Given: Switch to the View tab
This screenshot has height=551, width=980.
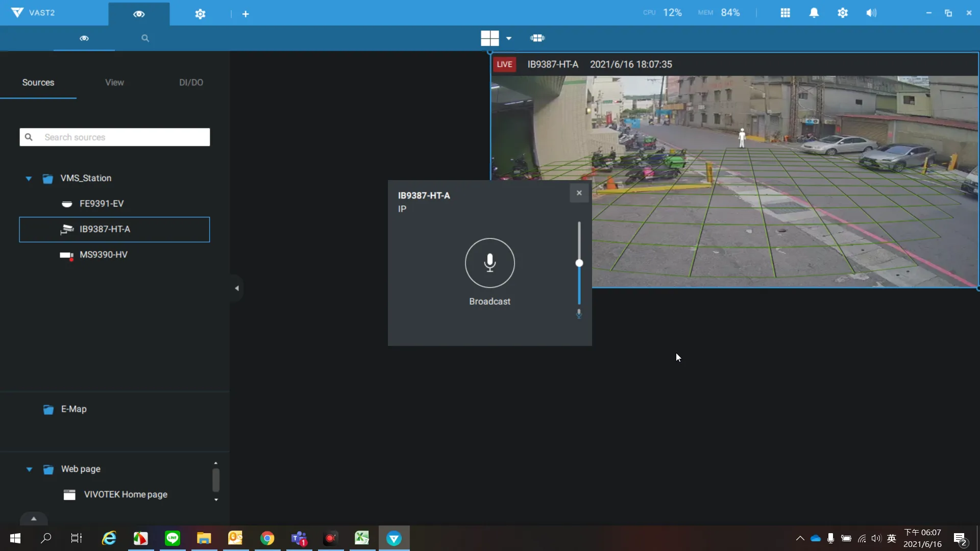Looking at the screenshot, I should [x=114, y=82].
